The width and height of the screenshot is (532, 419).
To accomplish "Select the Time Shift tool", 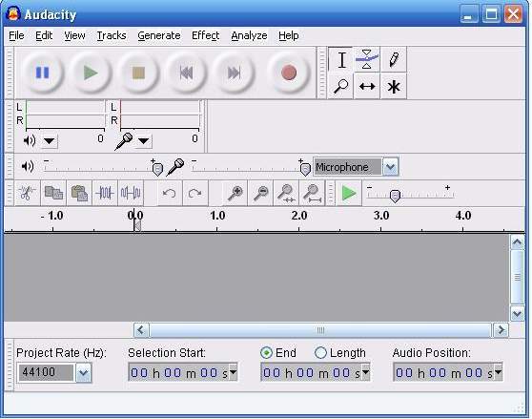I will [x=367, y=86].
